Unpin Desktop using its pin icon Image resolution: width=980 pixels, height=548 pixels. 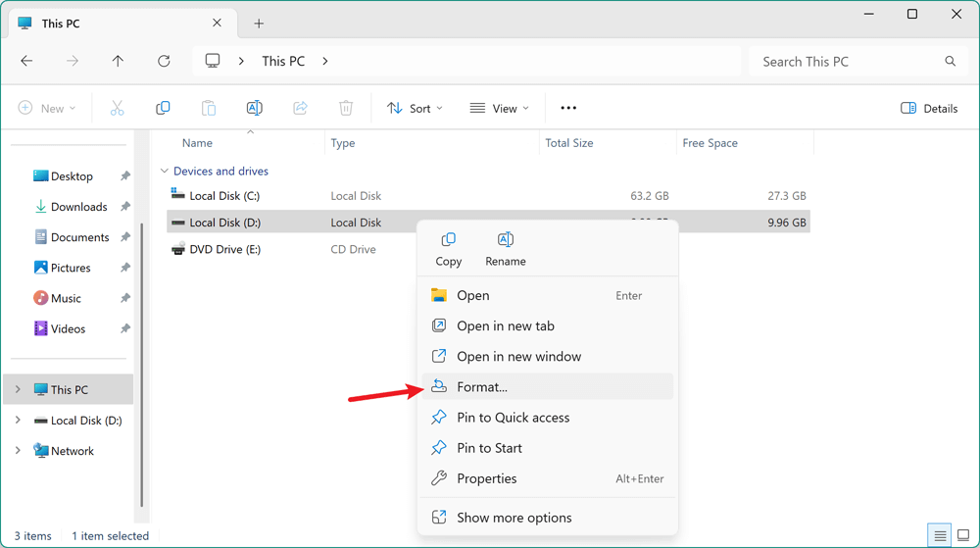(125, 176)
